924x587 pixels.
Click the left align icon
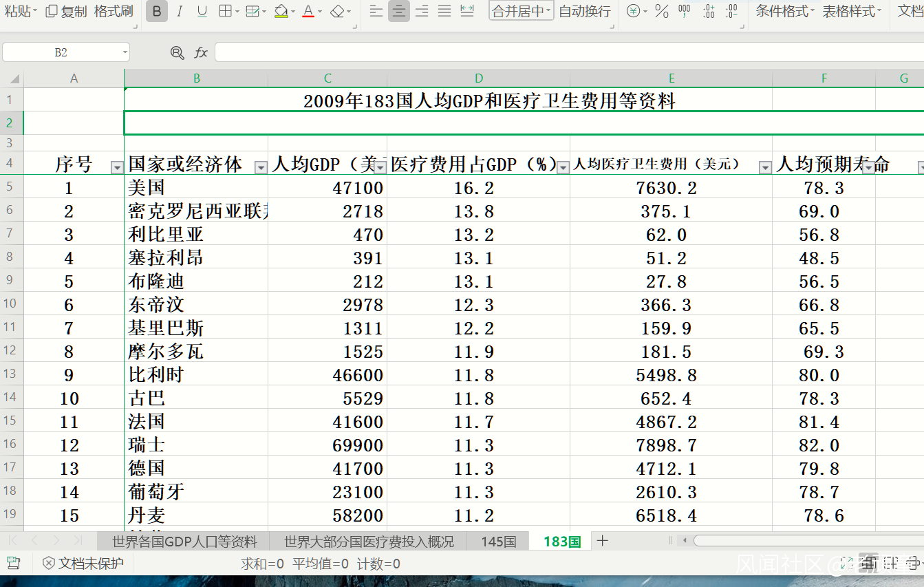coord(376,11)
